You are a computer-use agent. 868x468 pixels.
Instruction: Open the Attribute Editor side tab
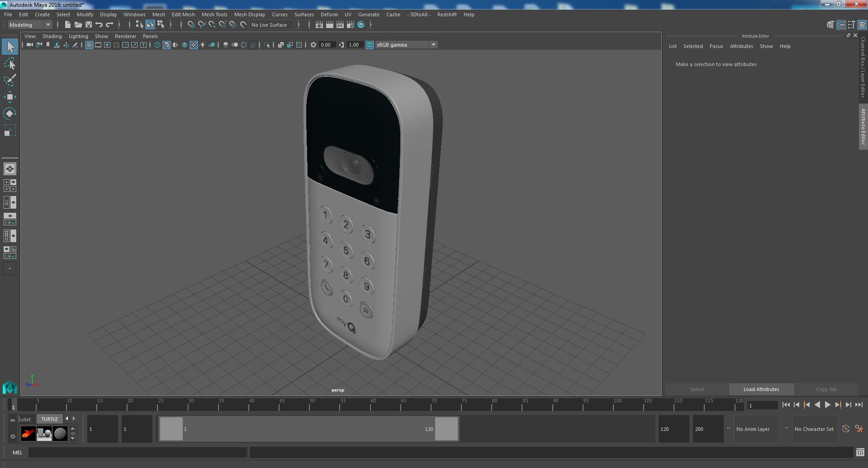pos(863,127)
